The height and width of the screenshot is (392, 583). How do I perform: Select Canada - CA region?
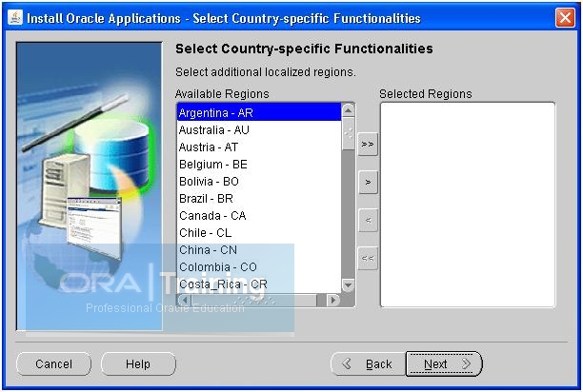click(259, 215)
